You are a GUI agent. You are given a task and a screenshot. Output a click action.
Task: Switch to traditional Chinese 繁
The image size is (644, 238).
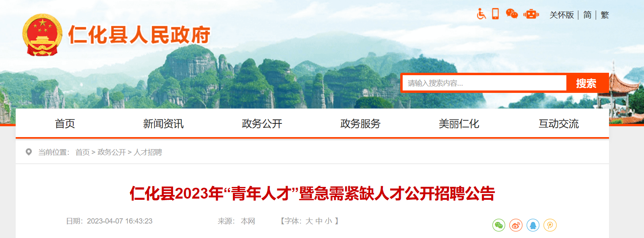pos(605,15)
